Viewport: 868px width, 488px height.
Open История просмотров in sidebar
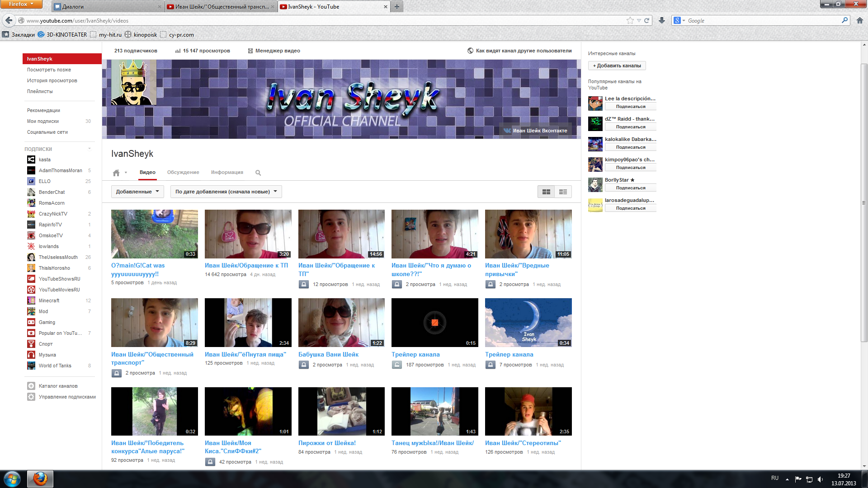[52, 80]
